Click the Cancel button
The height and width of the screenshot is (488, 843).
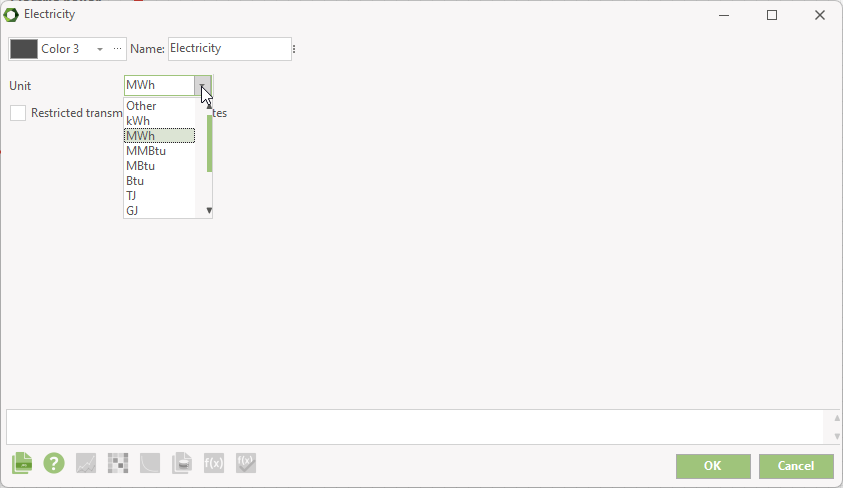[x=796, y=466]
